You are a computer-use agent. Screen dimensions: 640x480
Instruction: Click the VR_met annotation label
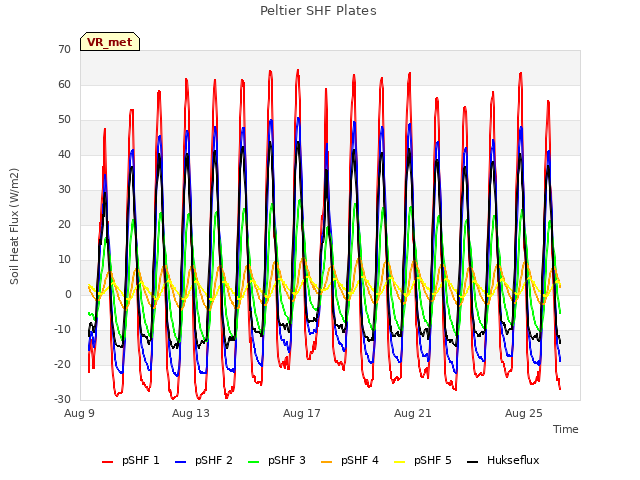[x=110, y=42]
